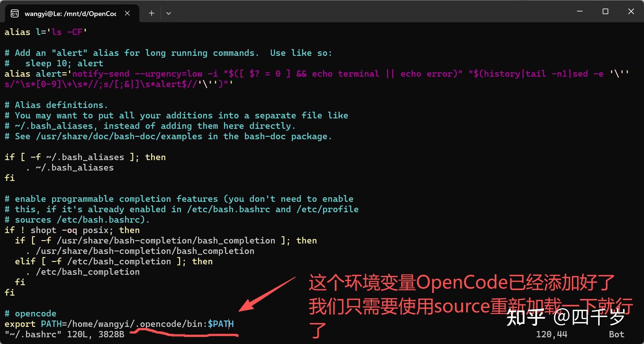Viewport: 644px width, 344px height.
Task: Click the "# opencode" comment line
Action: 31,313
